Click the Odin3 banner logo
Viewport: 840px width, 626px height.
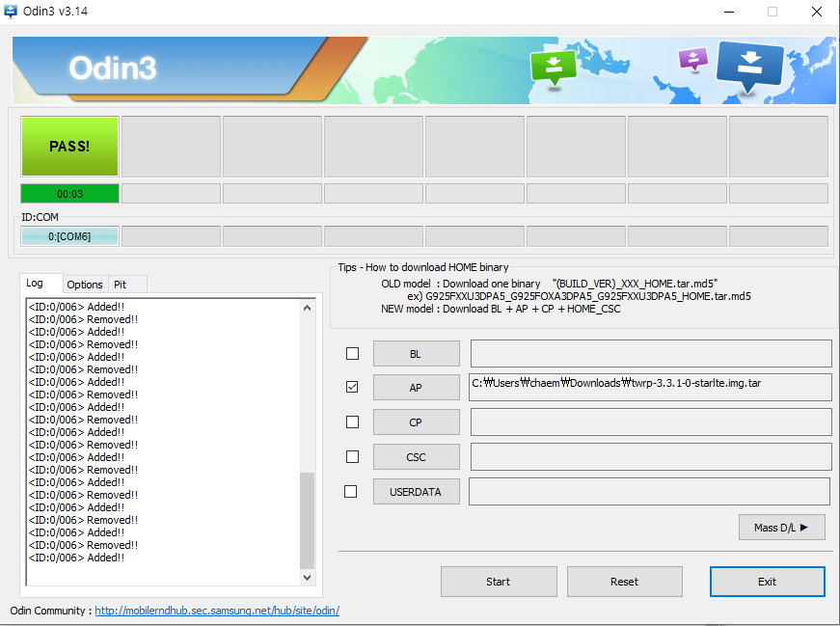(x=113, y=68)
